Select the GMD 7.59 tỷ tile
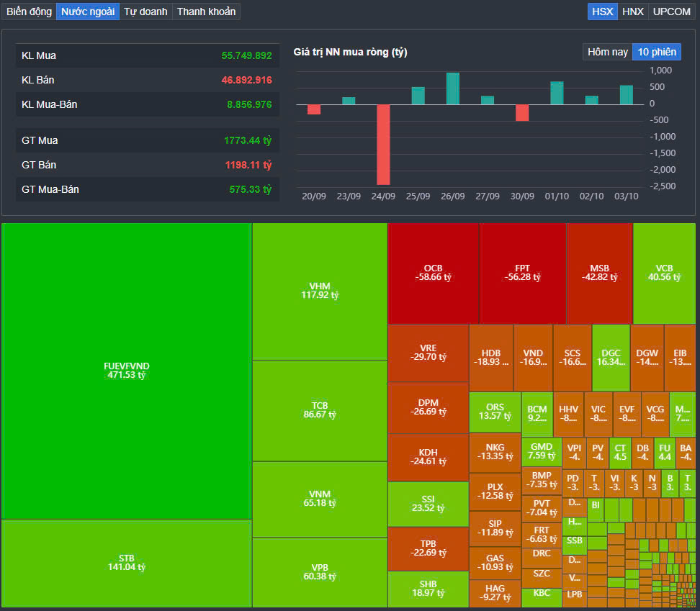The height and width of the screenshot is (611, 700). [x=542, y=451]
